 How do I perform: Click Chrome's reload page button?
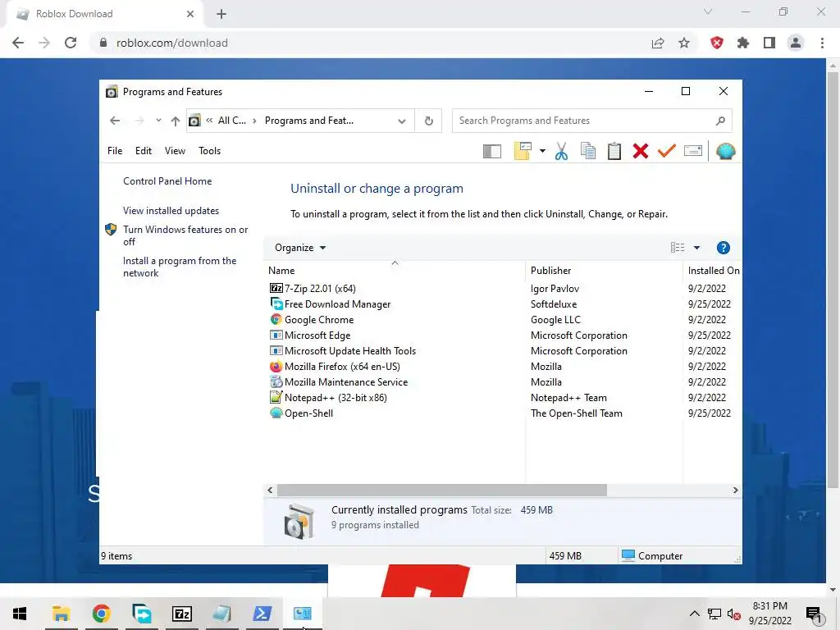[71, 43]
